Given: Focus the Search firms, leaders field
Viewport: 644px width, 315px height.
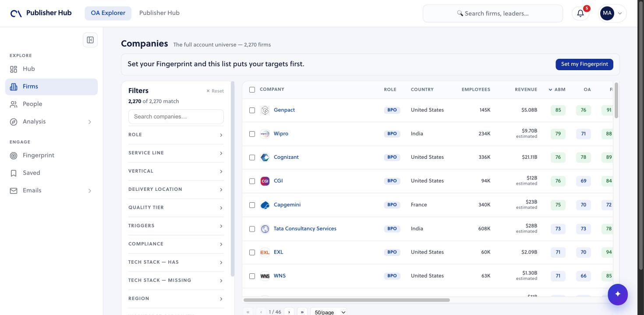Looking at the screenshot, I should pyautogui.click(x=492, y=14).
